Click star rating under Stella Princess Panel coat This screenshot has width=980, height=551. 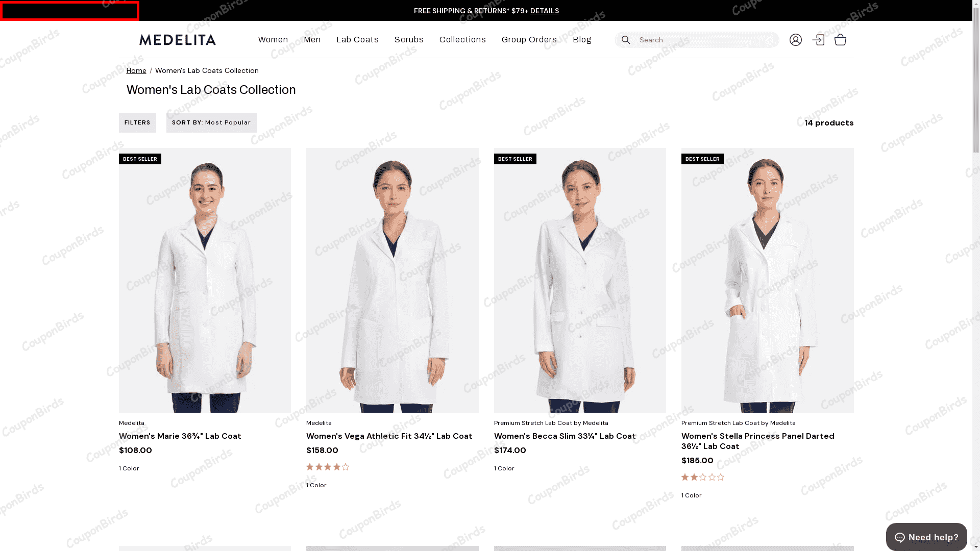(x=703, y=477)
